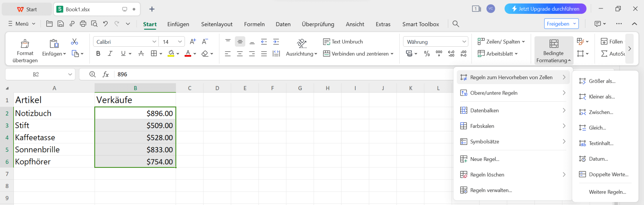Click the cut scissors icon
Screen dimensions: 644x205
pyautogui.click(x=75, y=42)
